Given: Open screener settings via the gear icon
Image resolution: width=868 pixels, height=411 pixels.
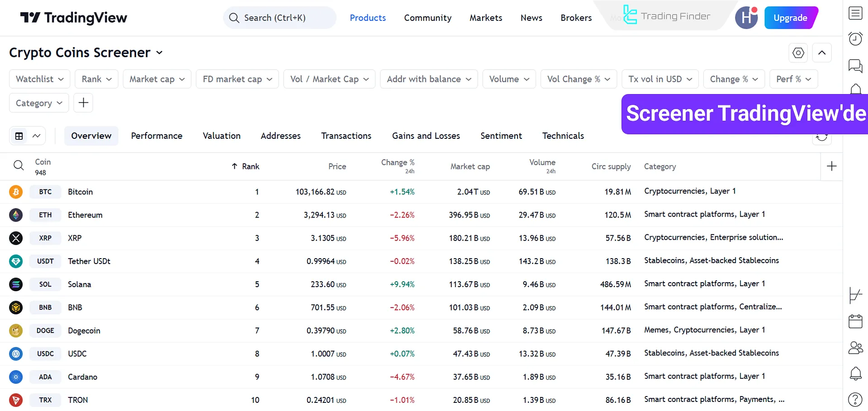Looking at the screenshot, I should (x=798, y=52).
